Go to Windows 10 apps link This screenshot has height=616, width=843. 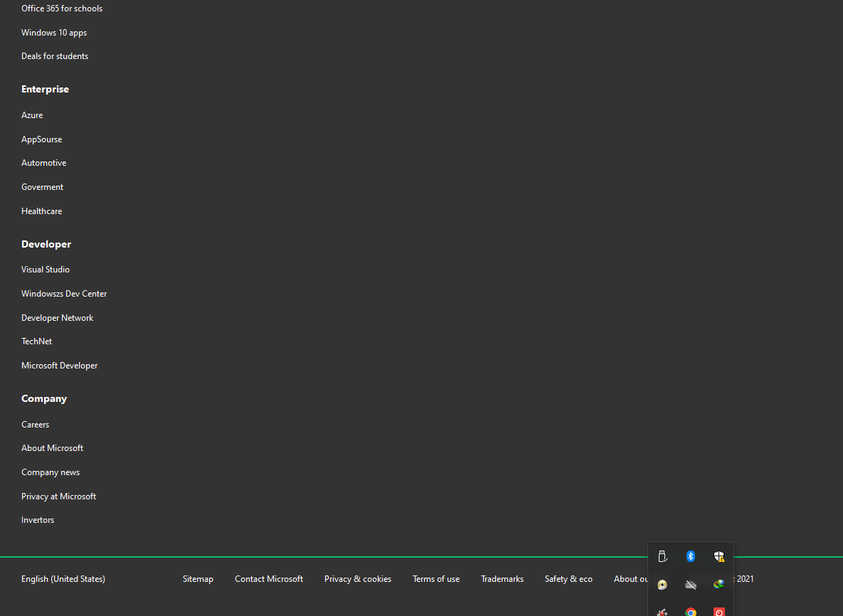click(x=54, y=33)
